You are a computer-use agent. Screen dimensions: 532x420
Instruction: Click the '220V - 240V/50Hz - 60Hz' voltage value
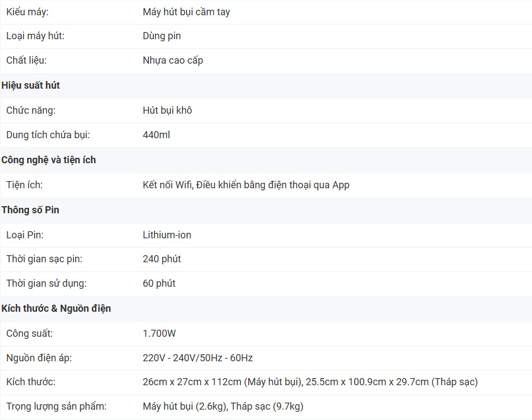[x=197, y=358]
